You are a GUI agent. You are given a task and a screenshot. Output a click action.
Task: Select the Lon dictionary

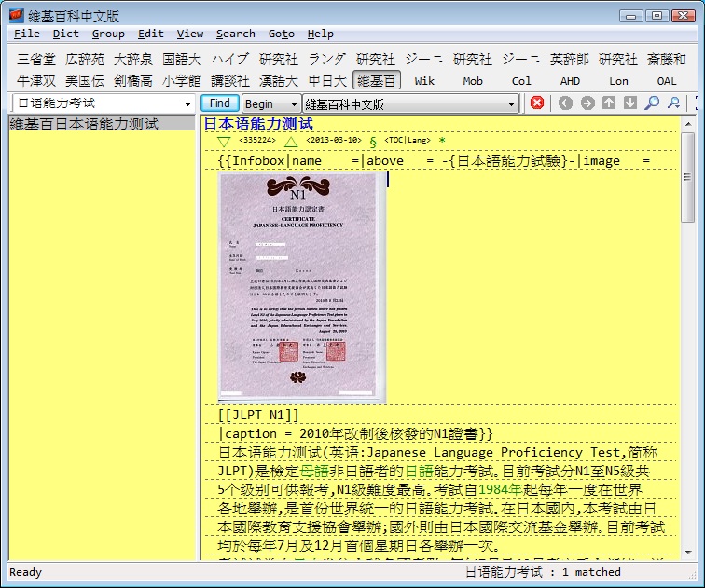coord(618,81)
